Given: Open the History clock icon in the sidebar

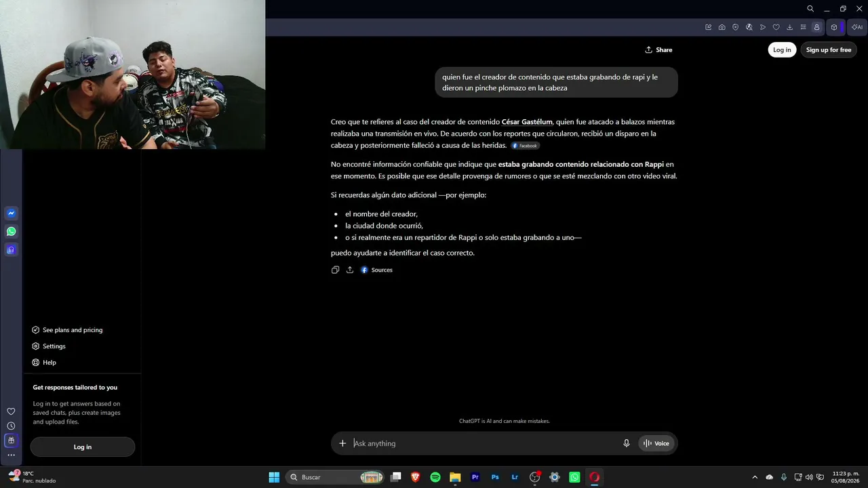Looking at the screenshot, I should 11,426.
